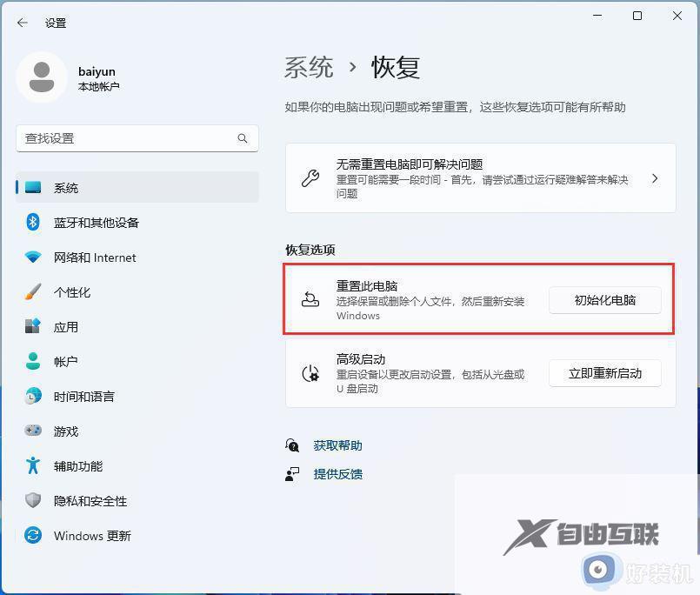This screenshot has width=700, height=595.
Task: Select 系统 in the left navigation
Action: [x=68, y=188]
